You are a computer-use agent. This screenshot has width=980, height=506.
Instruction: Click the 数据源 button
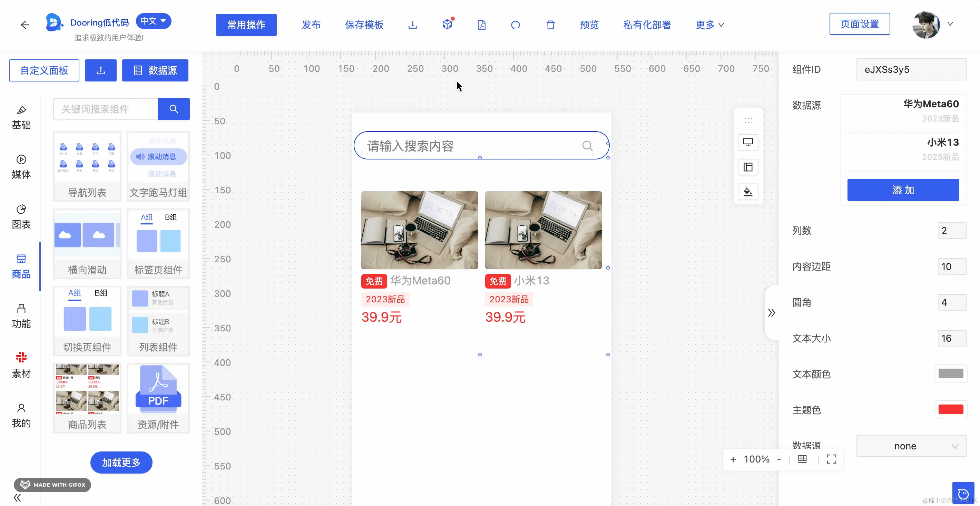155,70
